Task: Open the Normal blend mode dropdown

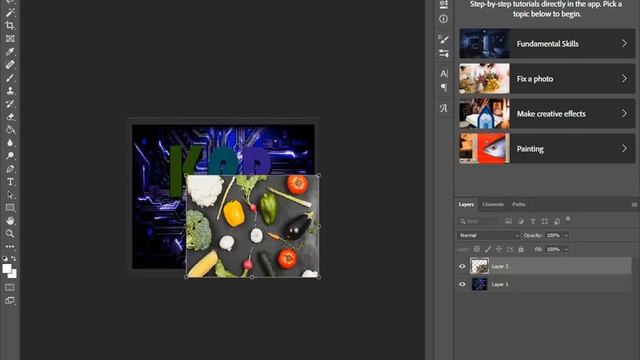Action: 489,236
